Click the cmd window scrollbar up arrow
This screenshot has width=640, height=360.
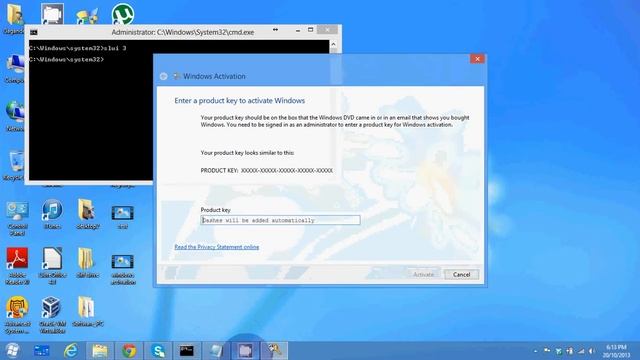point(333,44)
